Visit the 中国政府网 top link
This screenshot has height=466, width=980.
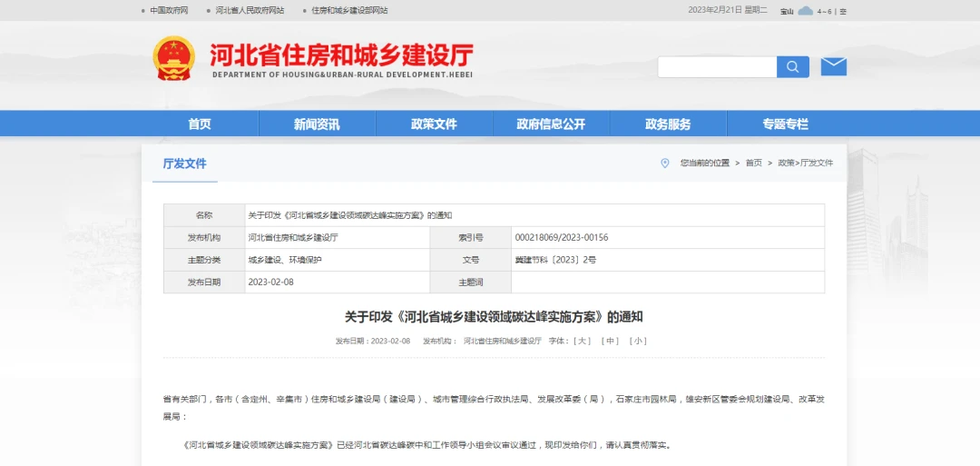[x=169, y=11]
